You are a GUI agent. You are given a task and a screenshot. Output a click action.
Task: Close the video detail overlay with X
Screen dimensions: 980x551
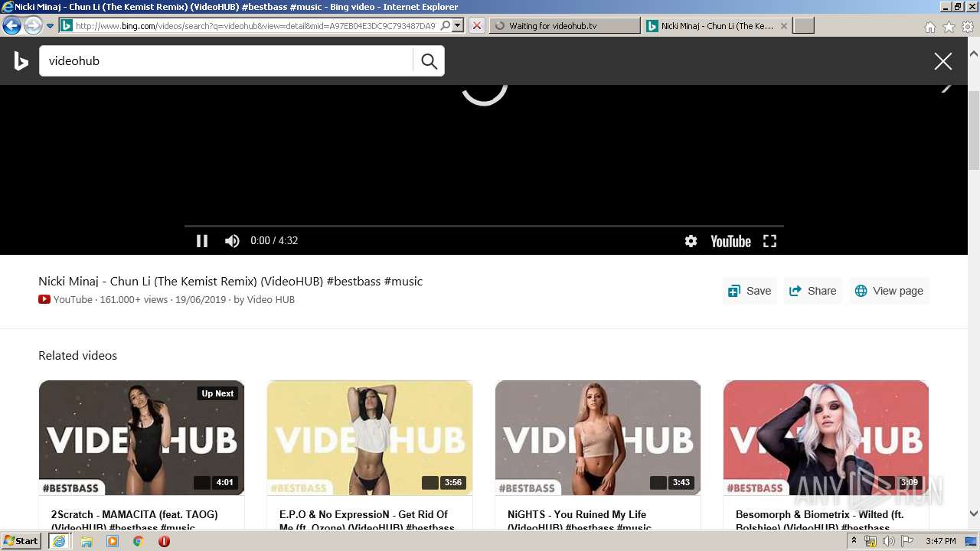[x=942, y=61]
